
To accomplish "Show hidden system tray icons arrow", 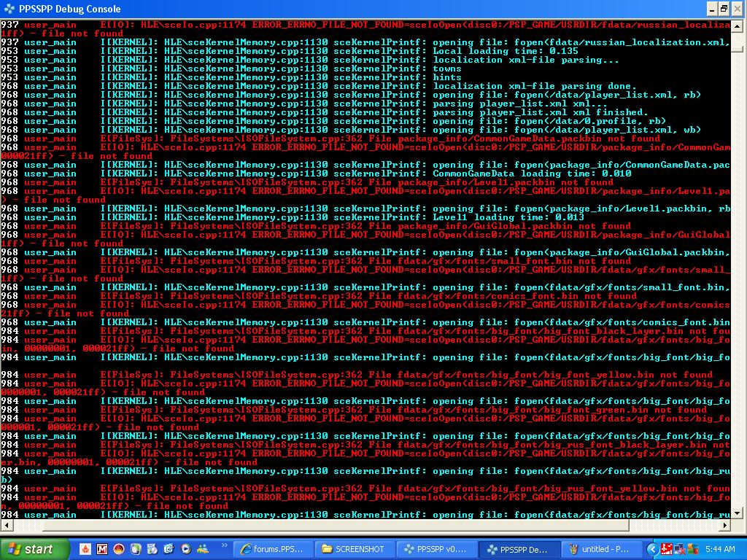I will point(652,549).
